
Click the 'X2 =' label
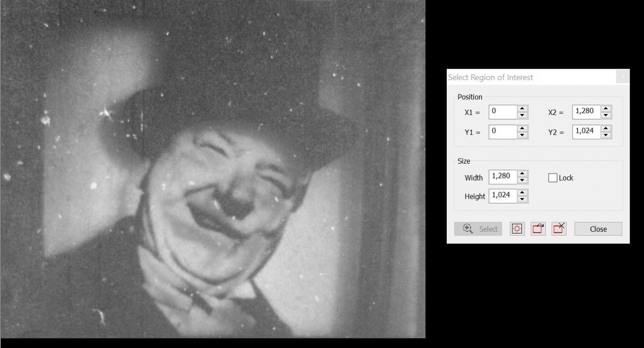pos(556,113)
